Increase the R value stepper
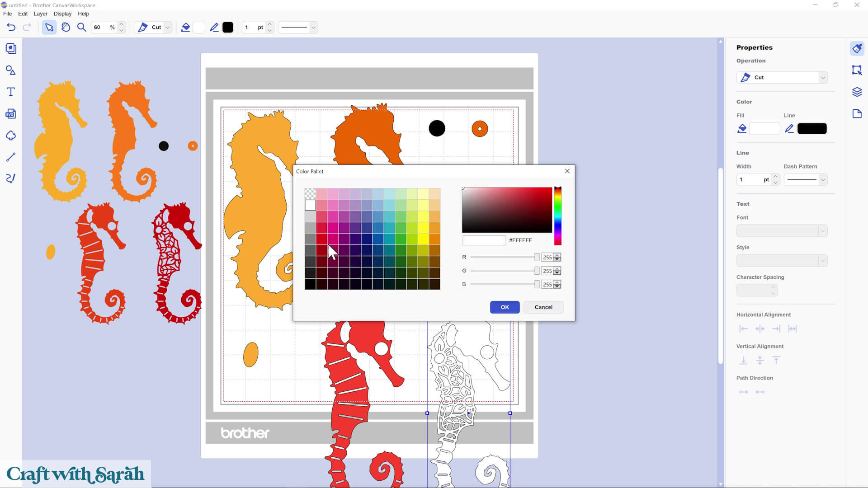The image size is (868, 488). tap(557, 255)
